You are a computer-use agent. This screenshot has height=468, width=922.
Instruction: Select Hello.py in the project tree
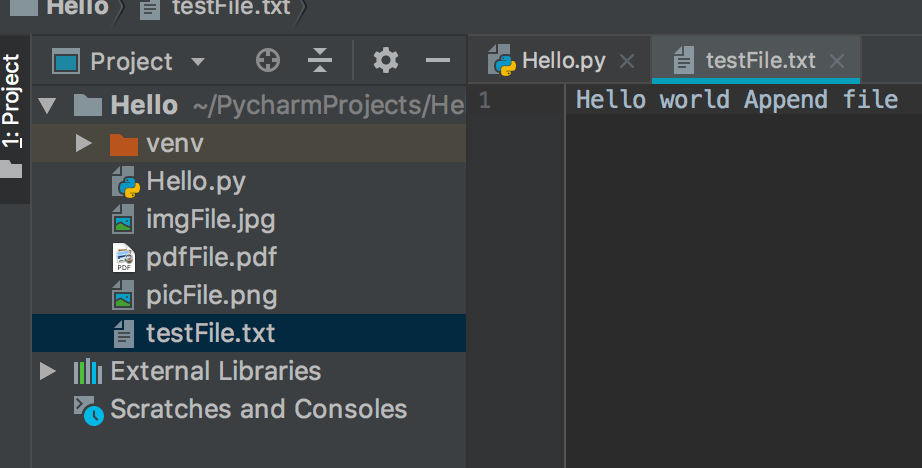249,181
